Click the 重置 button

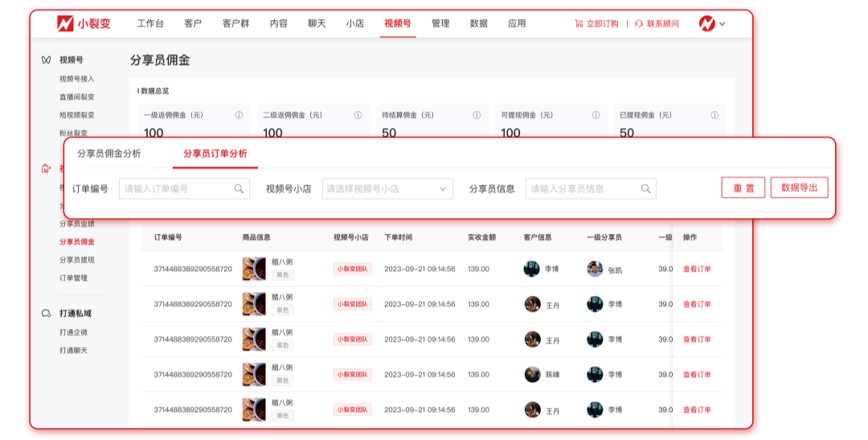point(743,188)
